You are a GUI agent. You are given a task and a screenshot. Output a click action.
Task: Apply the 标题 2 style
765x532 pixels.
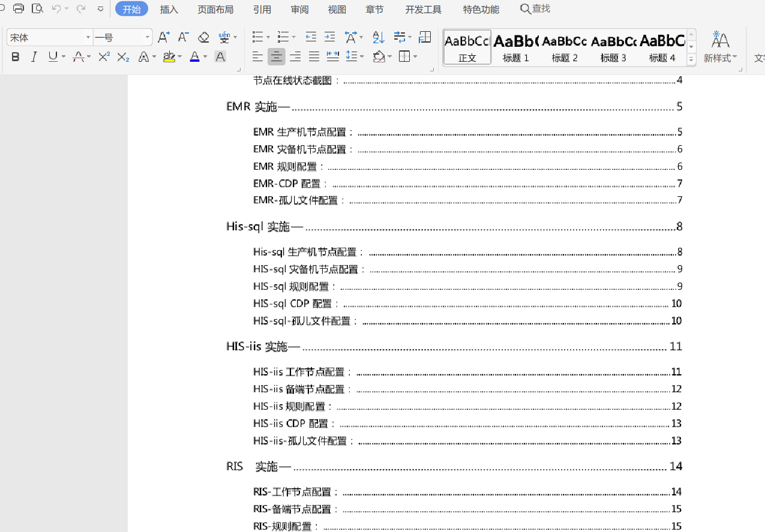point(565,47)
